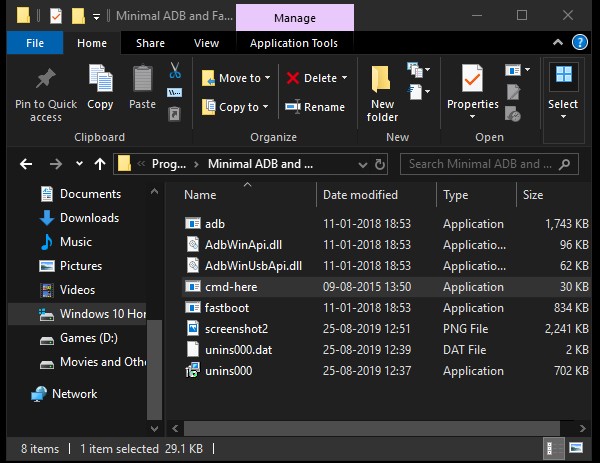This screenshot has width=600, height=463.
Task: Collapse the ribbon with the chevron
Action: [x=558, y=42]
